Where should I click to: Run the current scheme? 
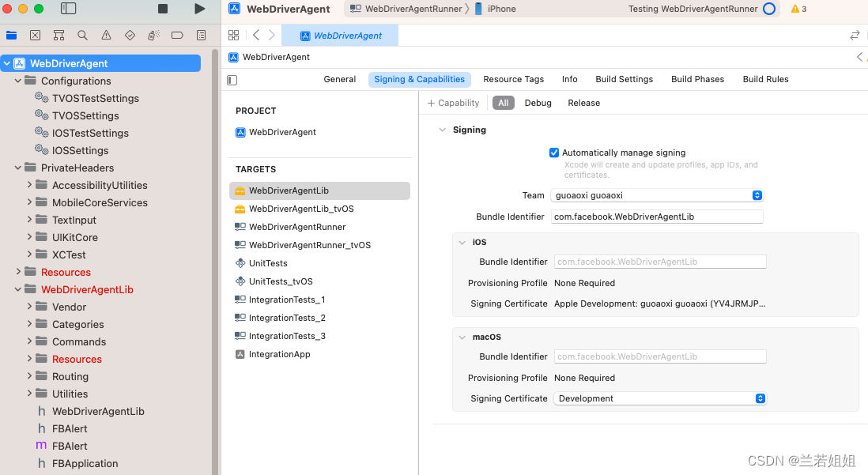[200, 9]
